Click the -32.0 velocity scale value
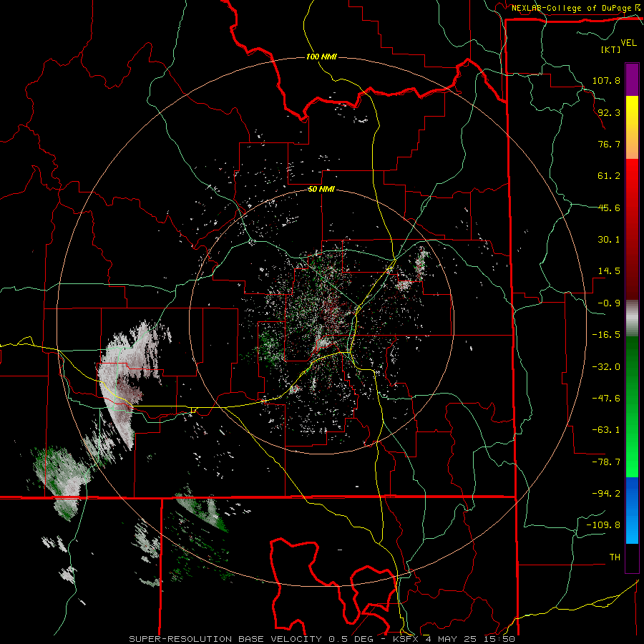Image resolution: width=644 pixels, height=644 pixels. [x=606, y=367]
